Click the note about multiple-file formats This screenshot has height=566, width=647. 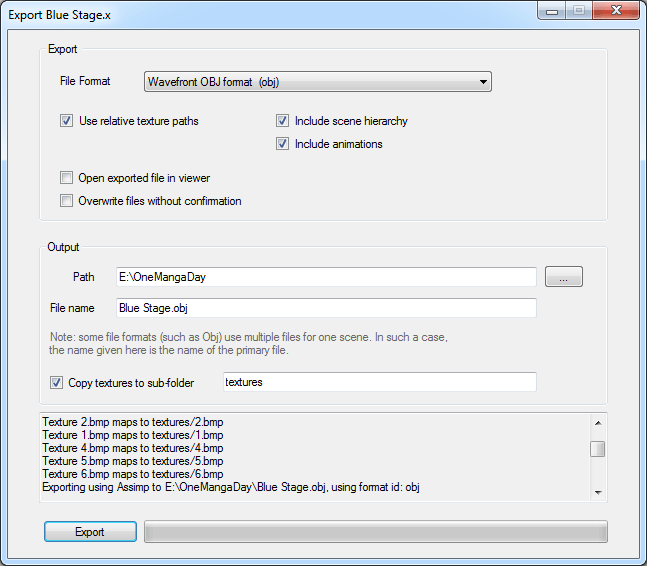tap(248, 344)
